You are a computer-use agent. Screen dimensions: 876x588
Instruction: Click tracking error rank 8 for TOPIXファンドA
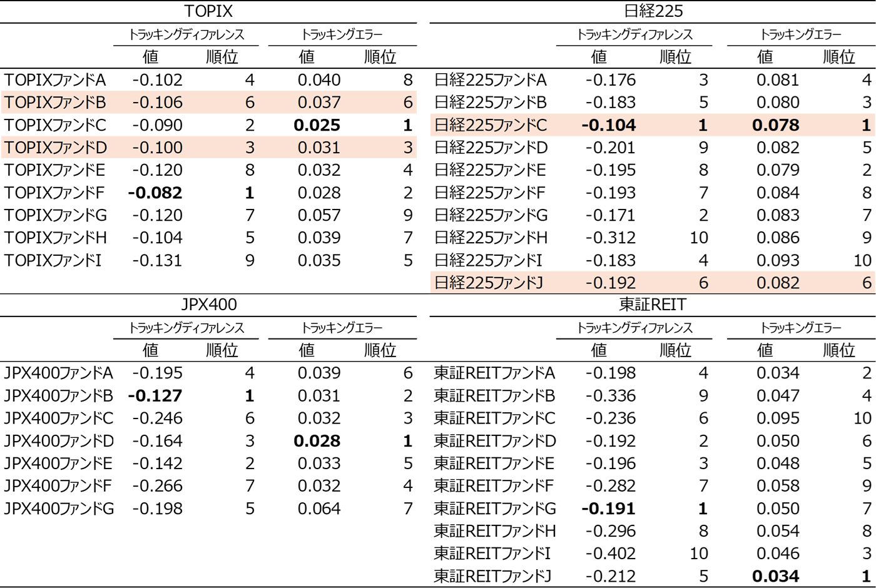(408, 80)
